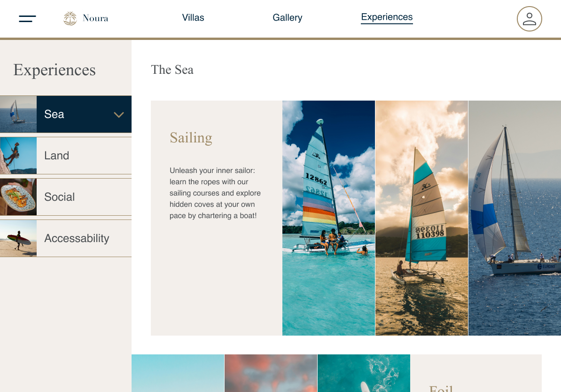Collapse the Sea category chevron
The width and height of the screenshot is (561, 392).
point(119,115)
